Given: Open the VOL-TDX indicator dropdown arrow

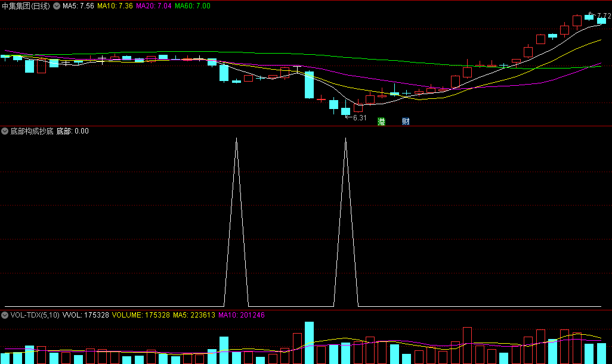Looking at the screenshot, I should point(5,315).
